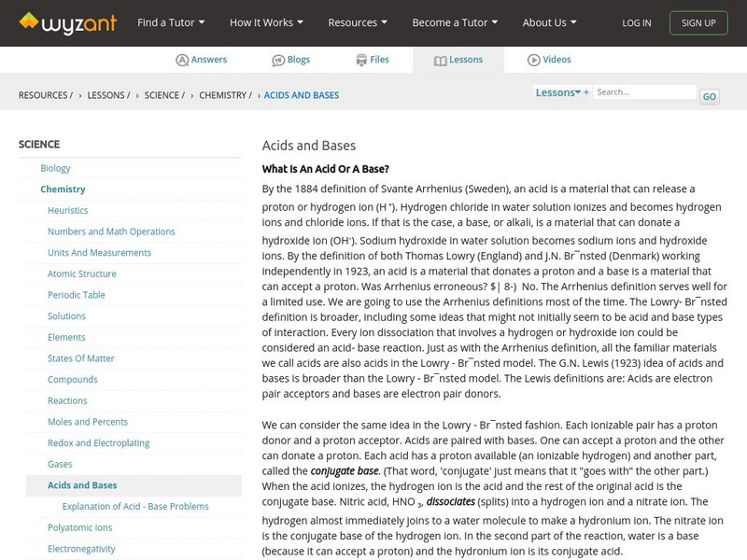This screenshot has width=747, height=560.
Task: Open Explanation of Acid - Base Problems
Action: pyautogui.click(x=135, y=506)
